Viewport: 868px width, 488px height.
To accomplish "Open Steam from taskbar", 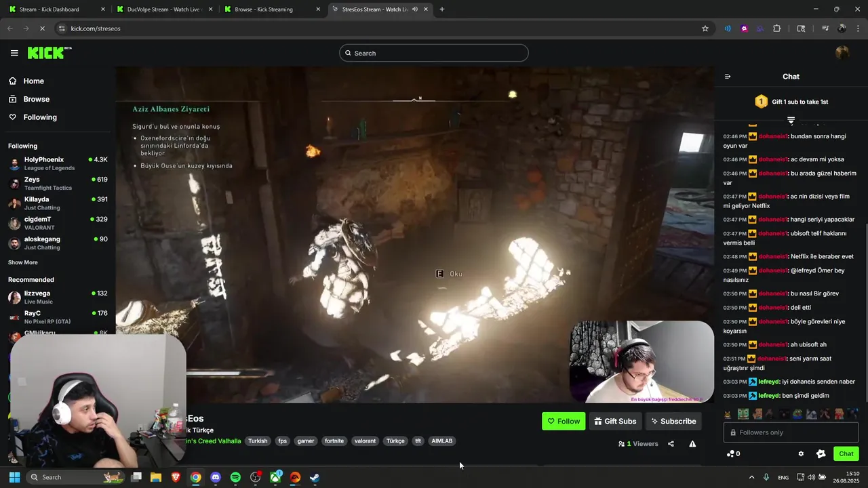I will [x=315, y=477].
